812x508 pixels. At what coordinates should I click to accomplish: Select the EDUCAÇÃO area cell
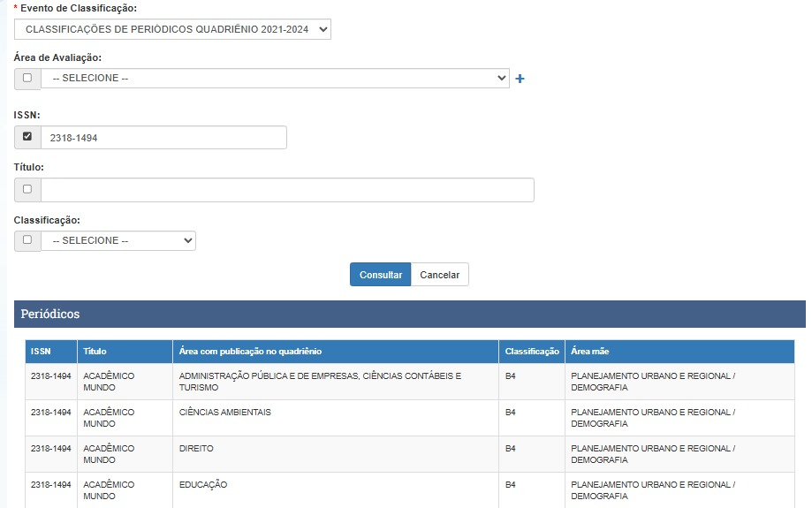[x=203, y=485]
